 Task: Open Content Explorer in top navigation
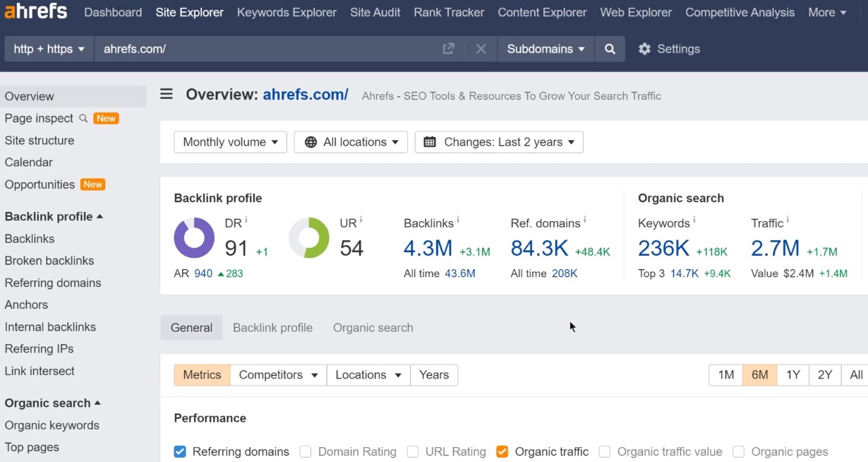[542, 12]
